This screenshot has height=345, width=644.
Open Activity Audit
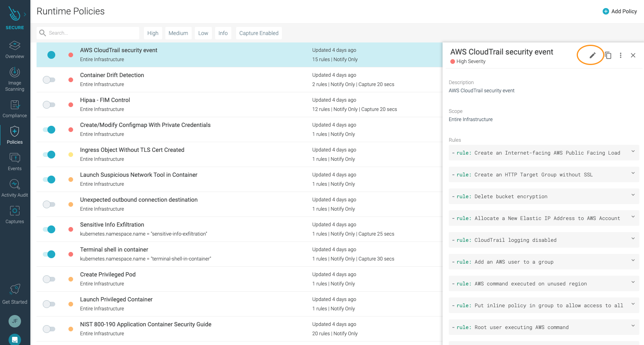[15, 188]
